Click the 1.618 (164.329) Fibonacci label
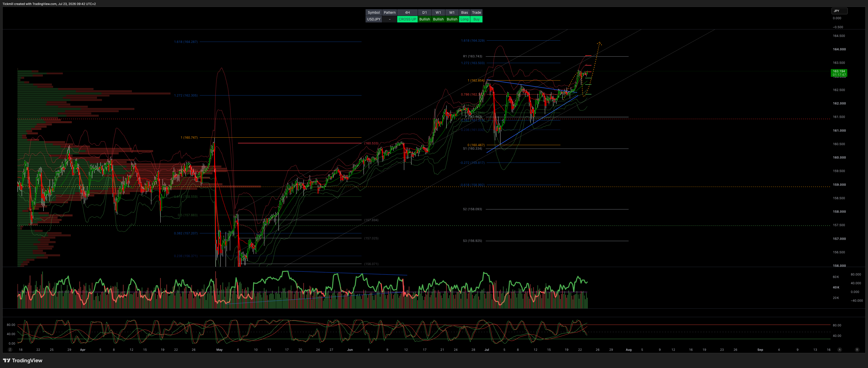 click(x=473, y=40)
